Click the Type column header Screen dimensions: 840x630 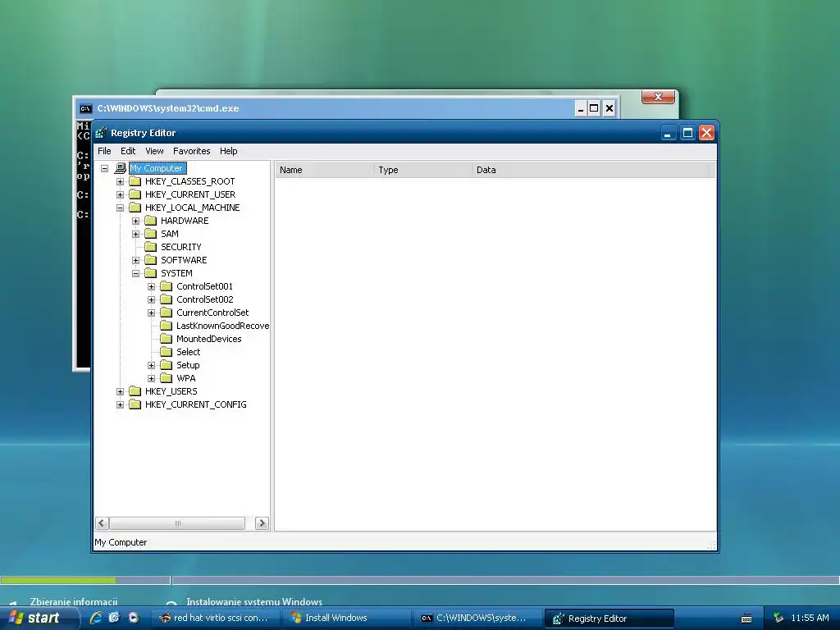tap(422, 170)
